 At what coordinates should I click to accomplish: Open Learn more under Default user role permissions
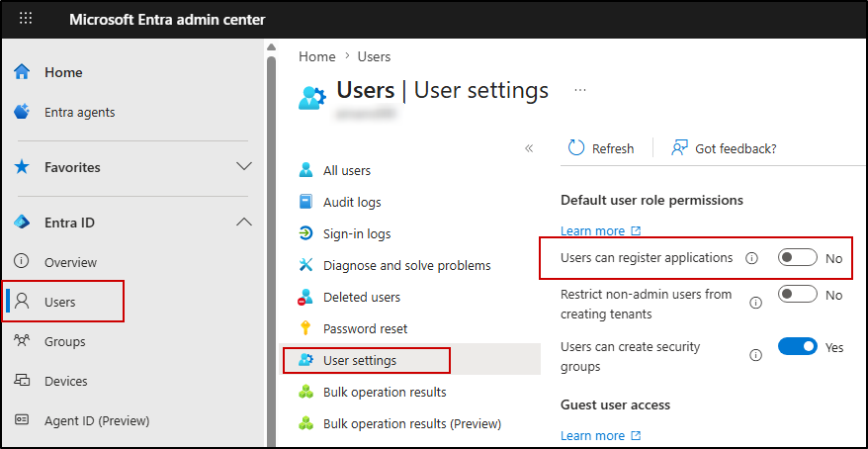tap(601, 230)
